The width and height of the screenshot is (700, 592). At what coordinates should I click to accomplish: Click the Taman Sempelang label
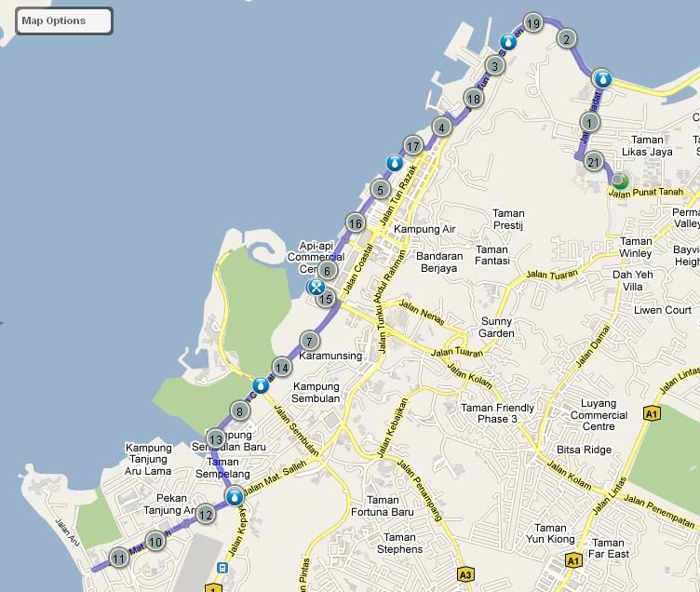[x=222, y=467]
